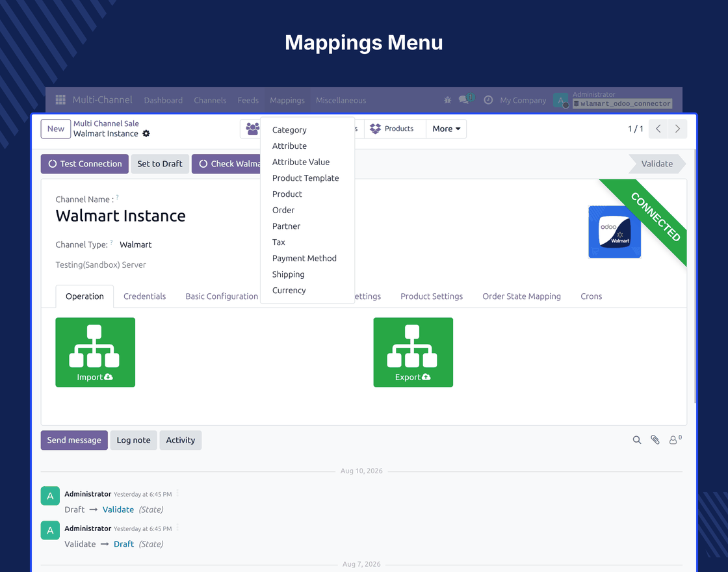Open the Products stat button

tap(395, 129)
